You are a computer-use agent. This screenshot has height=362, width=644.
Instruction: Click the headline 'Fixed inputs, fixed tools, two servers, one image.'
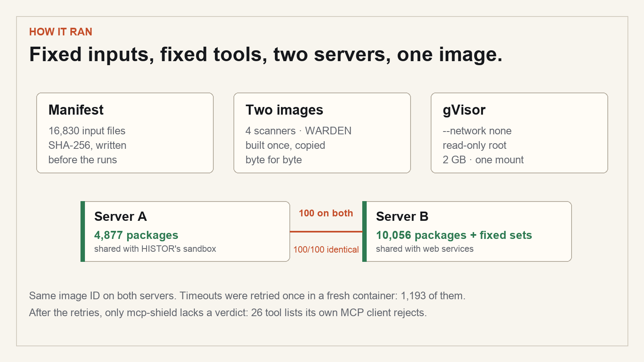click(266, 54)
